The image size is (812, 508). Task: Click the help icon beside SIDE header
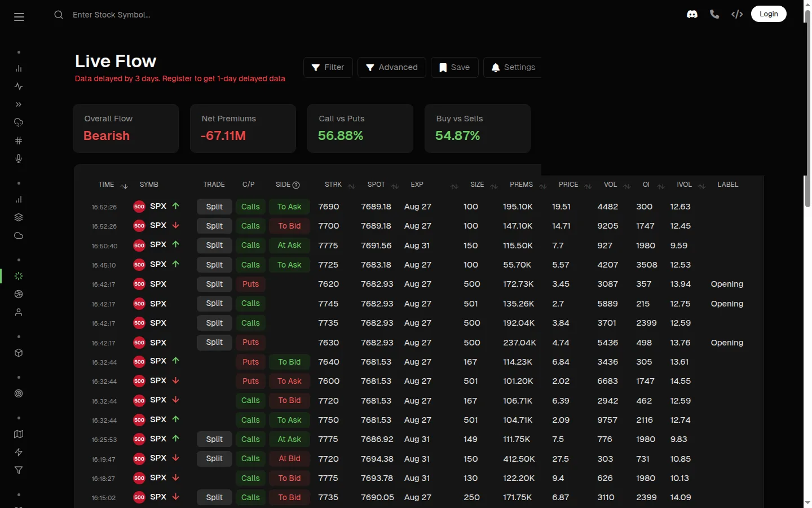pyautogui.click(x=296, y=185)
